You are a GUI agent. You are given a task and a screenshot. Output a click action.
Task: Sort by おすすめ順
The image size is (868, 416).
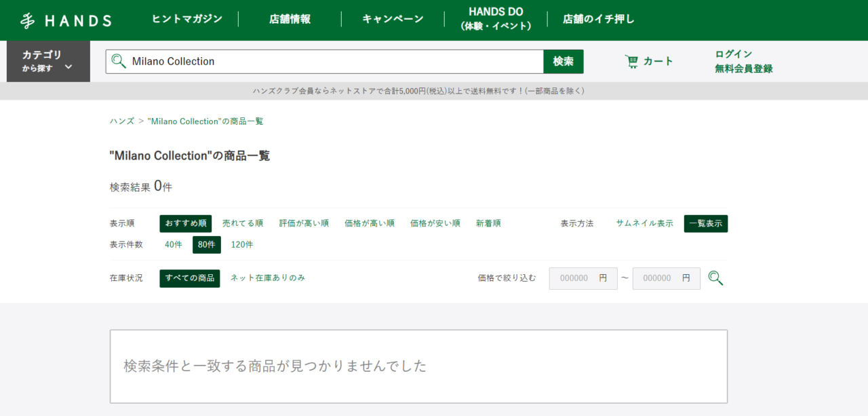pos(186,223)
